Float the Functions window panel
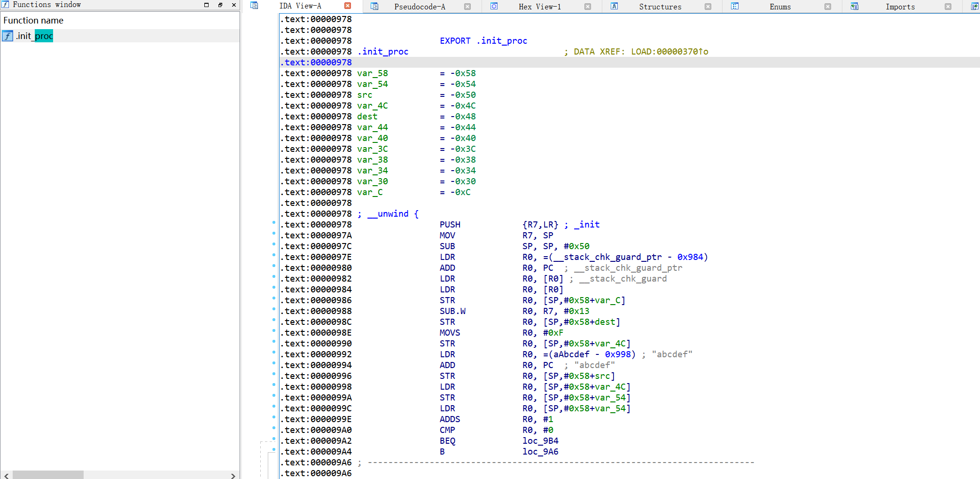The image size is (980, 479). click(220, 5)
